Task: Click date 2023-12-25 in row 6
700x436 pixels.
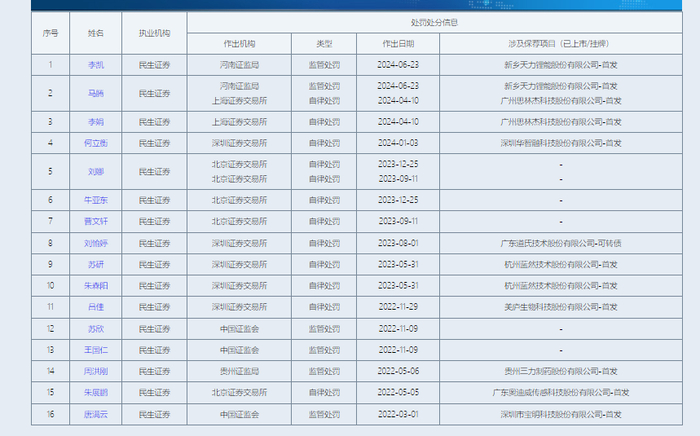Action: pos(398,200)
